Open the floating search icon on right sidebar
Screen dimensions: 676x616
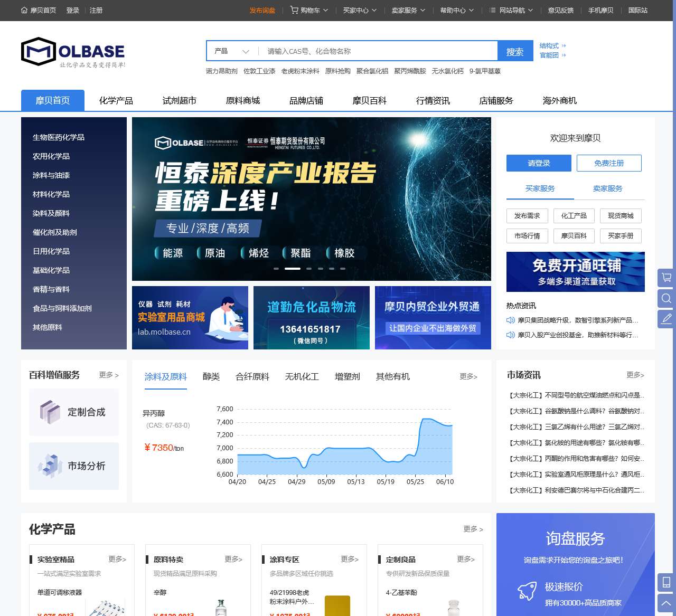click(x=666, y=298)
